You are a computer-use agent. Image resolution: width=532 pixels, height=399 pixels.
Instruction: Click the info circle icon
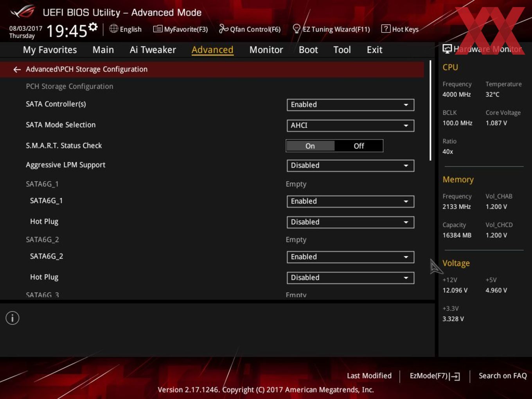[x=13, y=318]
